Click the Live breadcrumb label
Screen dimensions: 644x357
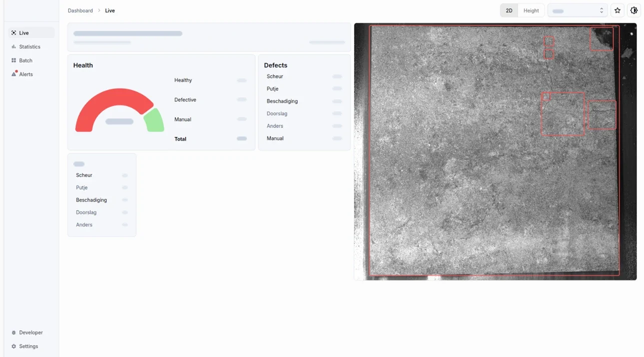click(110, 10)
